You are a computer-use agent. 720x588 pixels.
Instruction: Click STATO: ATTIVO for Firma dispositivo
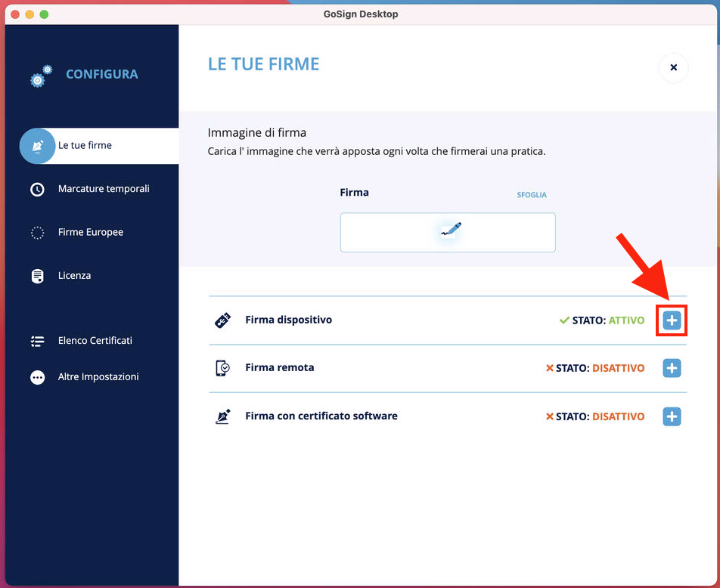(608, 320)
